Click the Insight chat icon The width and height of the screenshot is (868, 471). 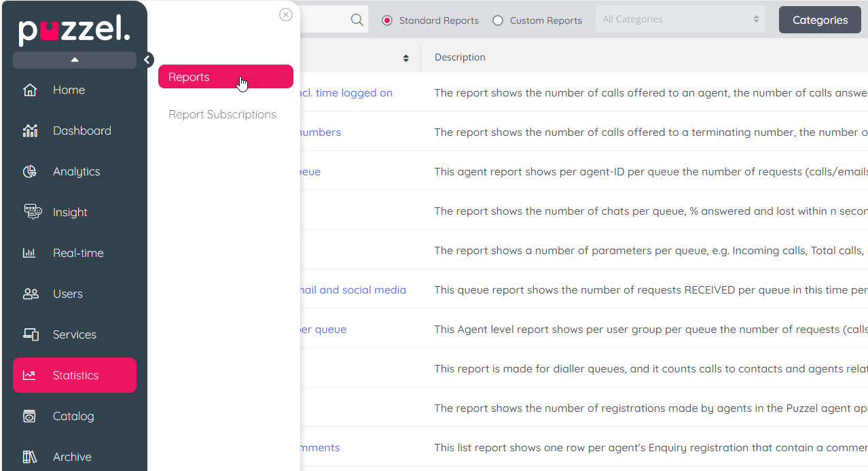tap(32, 212)
